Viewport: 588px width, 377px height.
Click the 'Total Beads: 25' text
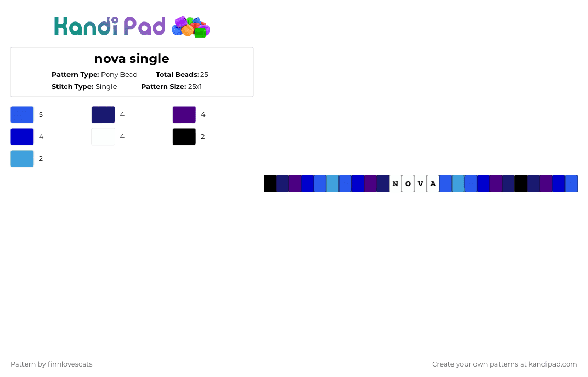point(182,75)
